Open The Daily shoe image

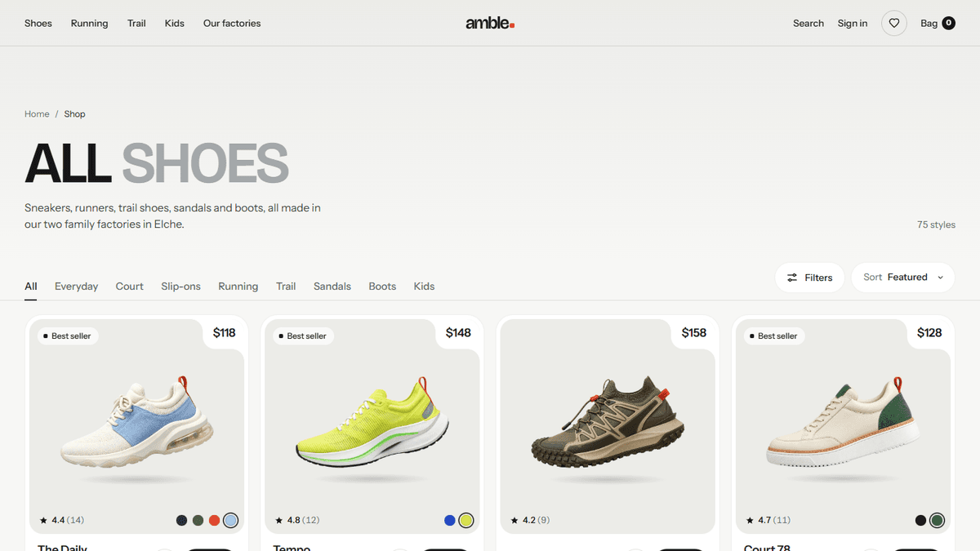136,427
